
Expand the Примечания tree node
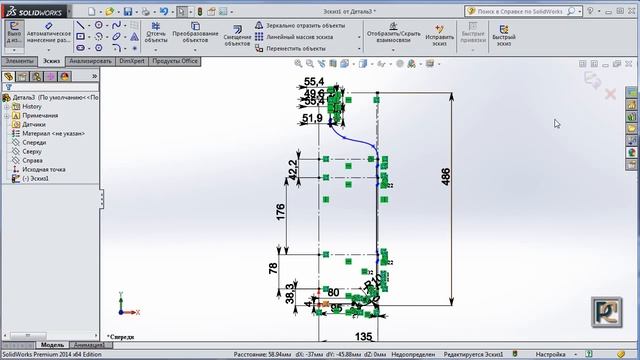7,116
